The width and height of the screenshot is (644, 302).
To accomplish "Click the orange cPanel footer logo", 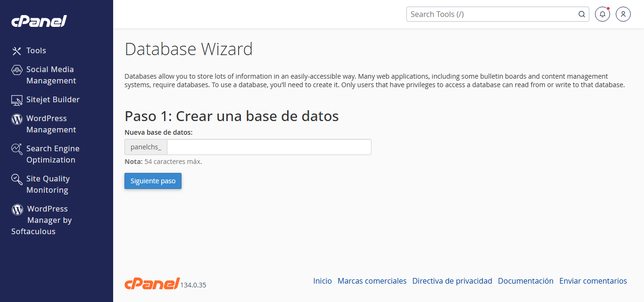I will point(152,283).
